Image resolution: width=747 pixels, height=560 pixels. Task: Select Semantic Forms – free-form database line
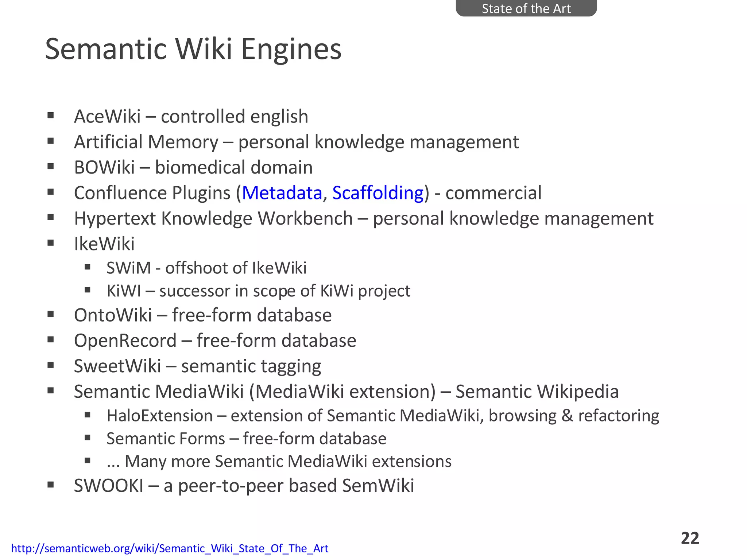(x=247, y=439)
